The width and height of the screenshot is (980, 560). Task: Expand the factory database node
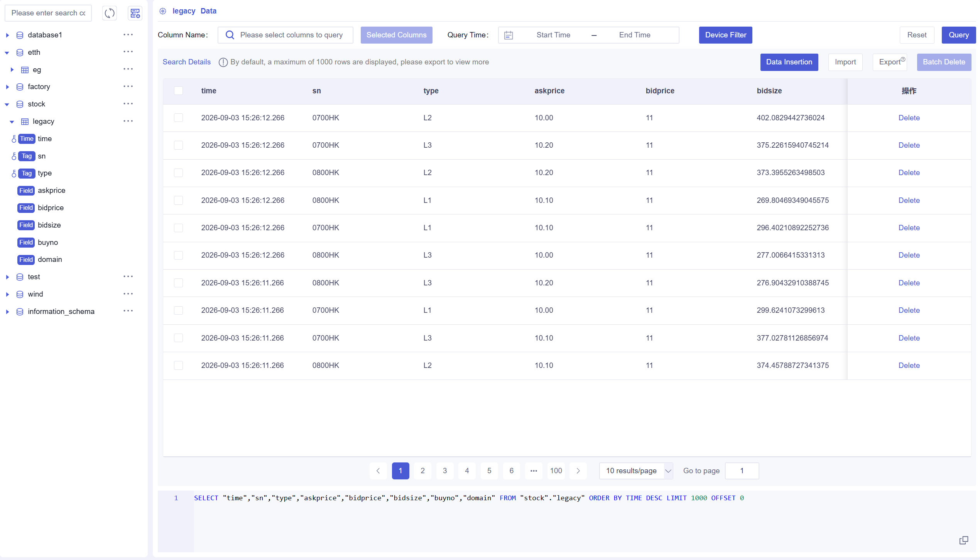coord(7,87)
